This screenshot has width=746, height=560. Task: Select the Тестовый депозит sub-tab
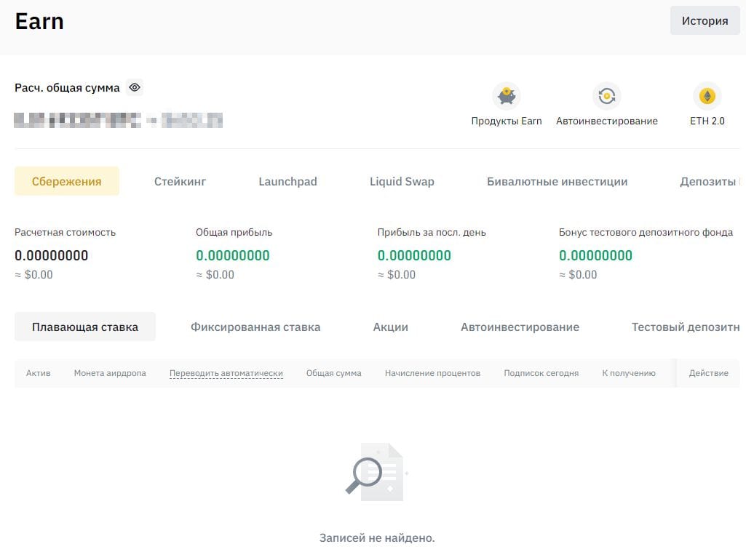pyautogui.click(x=686, y=327)
